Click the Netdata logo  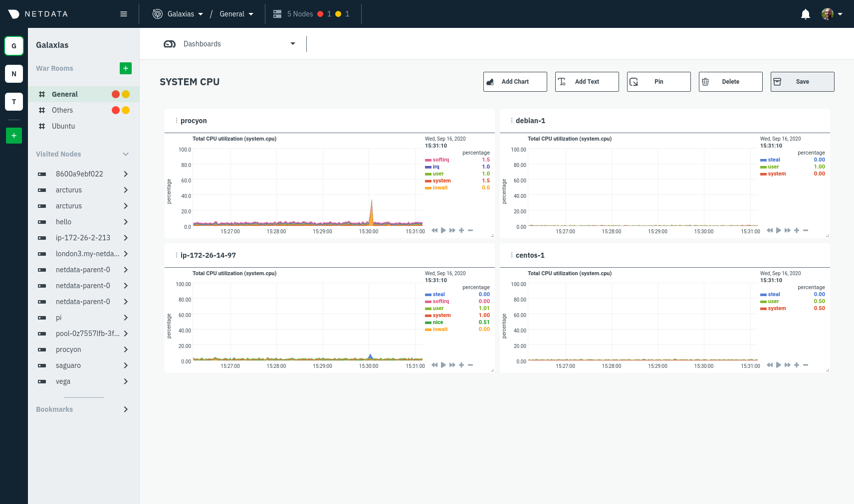[38, 14]
